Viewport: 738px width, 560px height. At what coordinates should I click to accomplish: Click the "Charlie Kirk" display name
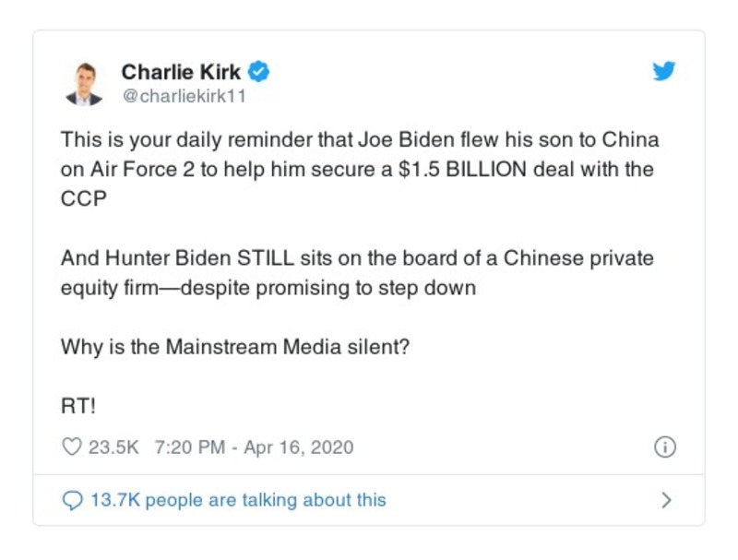[181, 71]
